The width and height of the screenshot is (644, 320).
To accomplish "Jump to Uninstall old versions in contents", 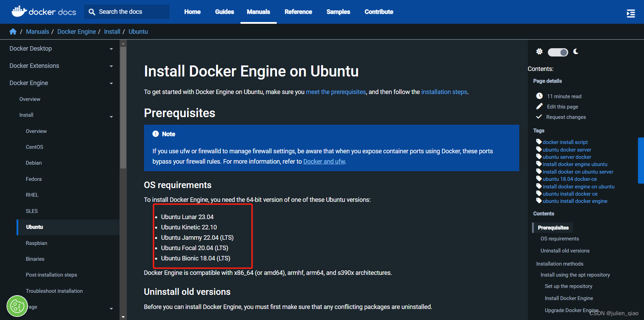I will [x=565, y=251].
